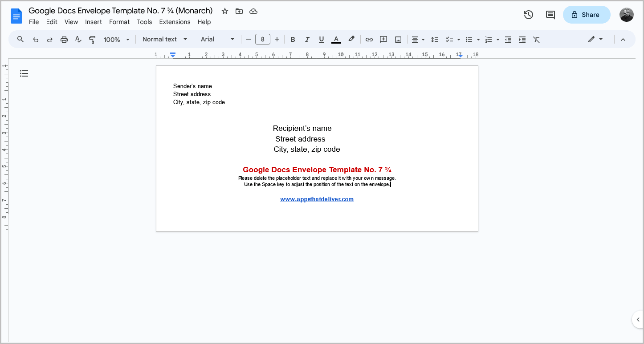
Task: Click the Share button
Action: tap(586, 14)
